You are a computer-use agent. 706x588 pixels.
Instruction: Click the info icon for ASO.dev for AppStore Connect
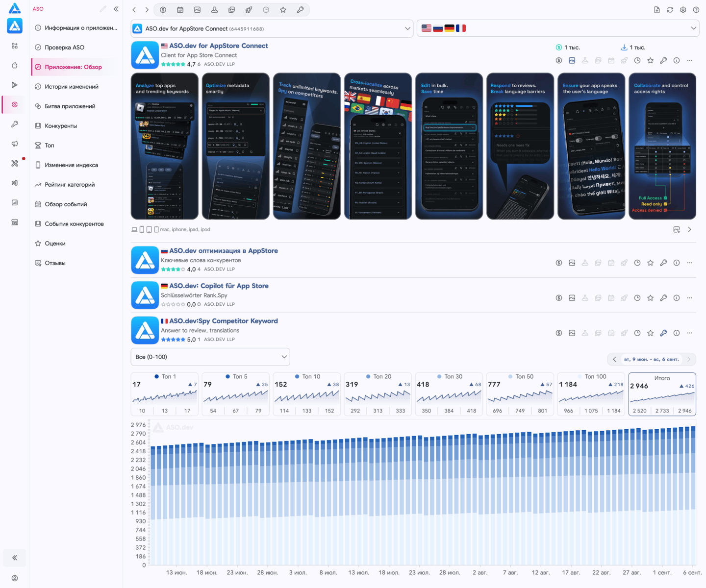pyautogui.click(x=677, y=61)
